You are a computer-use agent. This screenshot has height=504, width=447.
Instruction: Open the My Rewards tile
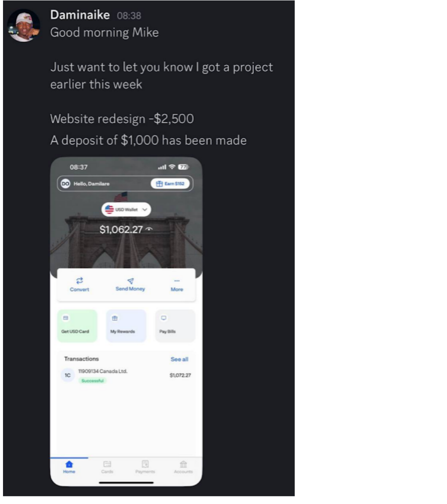coord(126,326)
